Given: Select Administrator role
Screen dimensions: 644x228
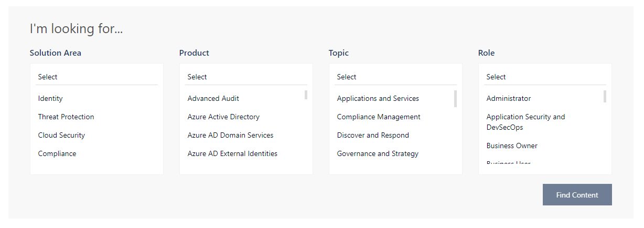Looking at the screenshot, I should [508, 98].
